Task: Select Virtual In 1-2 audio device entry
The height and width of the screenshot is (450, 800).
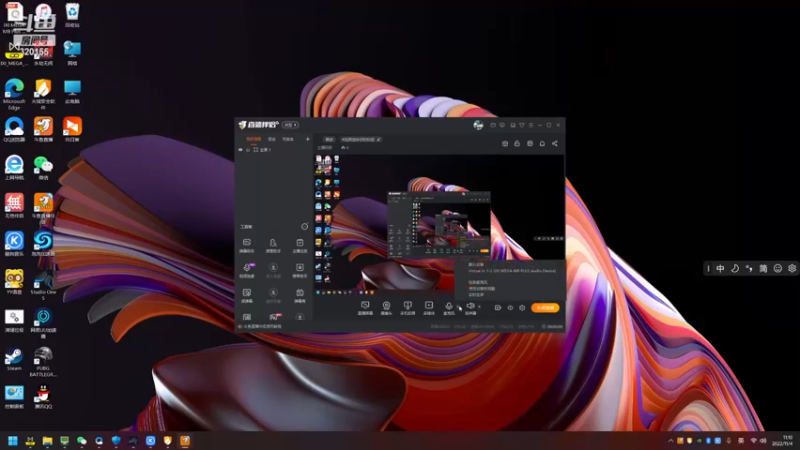Action: pyautogui.click(x=512, y=271)
